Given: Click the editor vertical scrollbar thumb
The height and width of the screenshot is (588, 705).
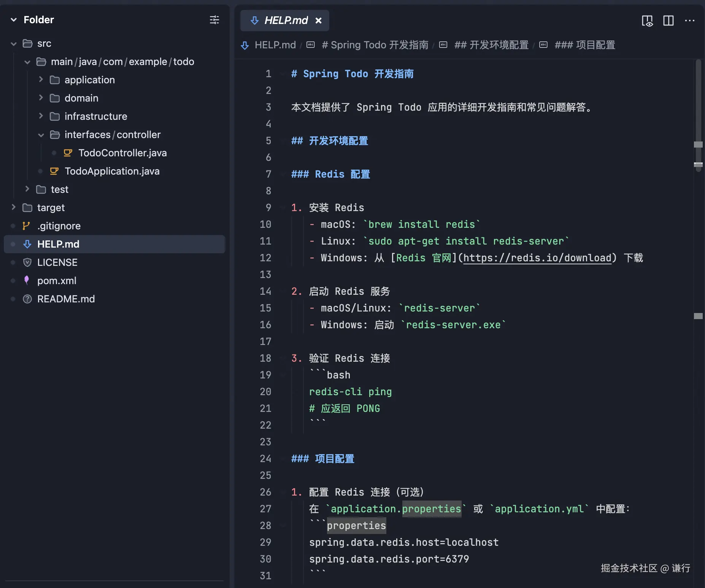Looking at the screenshot, I should [698, 116].
